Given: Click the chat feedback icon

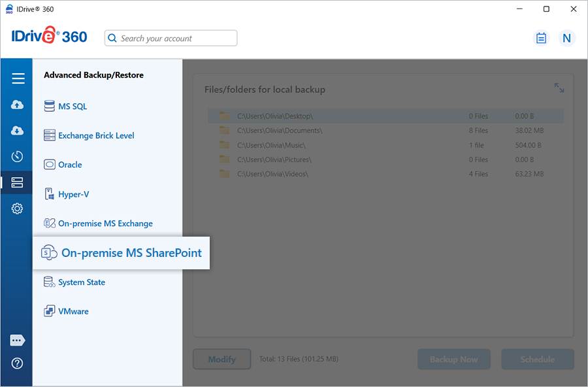Looking at the screenshot, I should (x=18, y=341).
